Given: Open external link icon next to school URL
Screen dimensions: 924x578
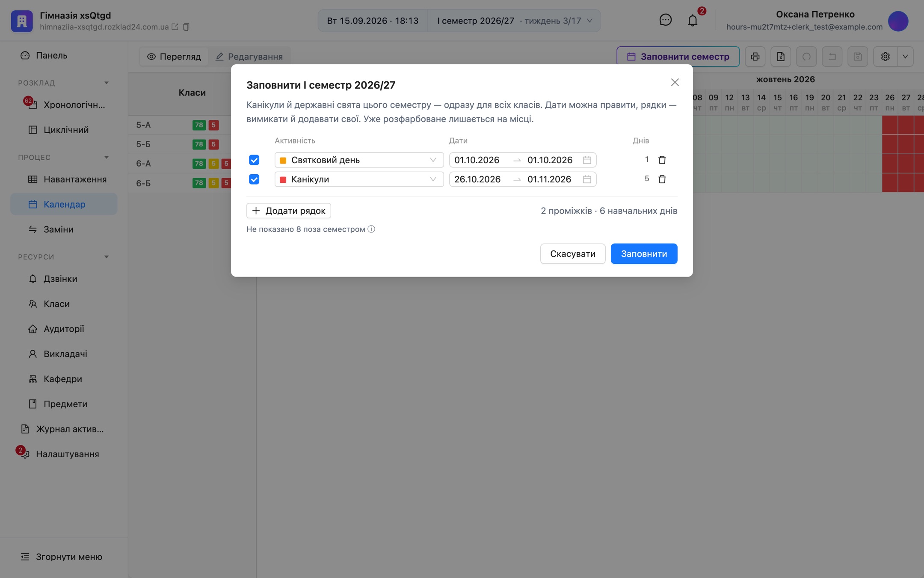Looking at the screenshot, I should pyautogui.click(x=175, y=27).
